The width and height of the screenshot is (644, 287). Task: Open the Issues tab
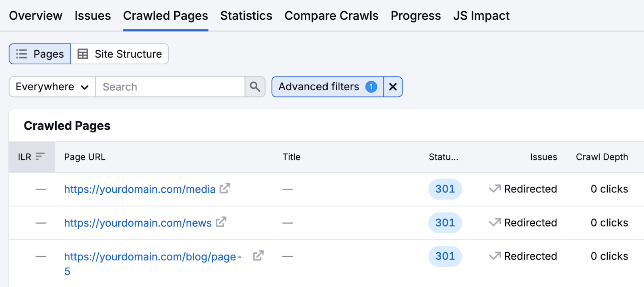(x=93, y=16)
